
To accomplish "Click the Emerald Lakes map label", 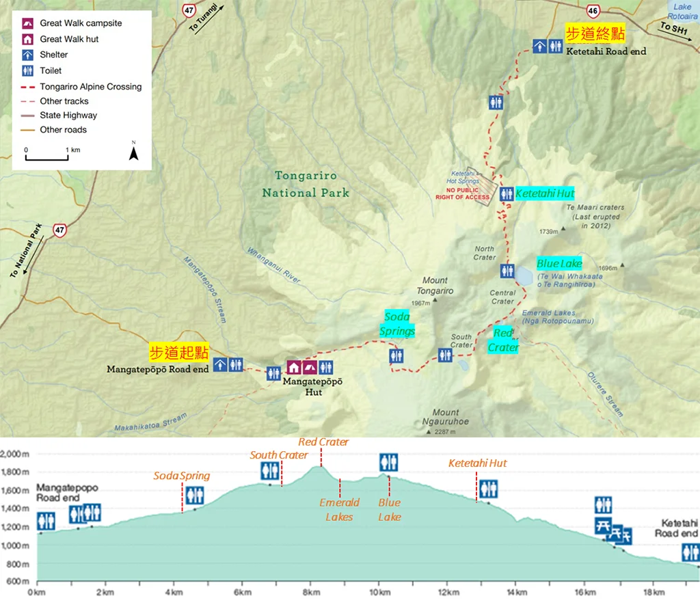I will [x=558, y=317].
